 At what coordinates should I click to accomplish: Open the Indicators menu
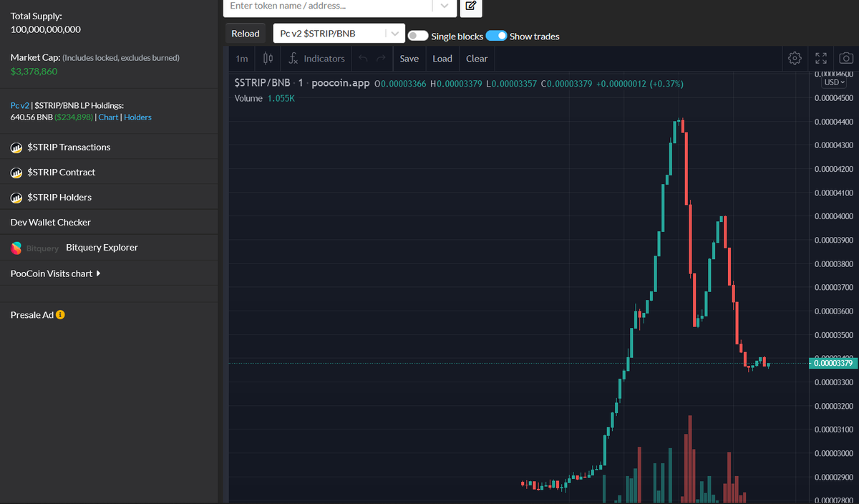316,59
